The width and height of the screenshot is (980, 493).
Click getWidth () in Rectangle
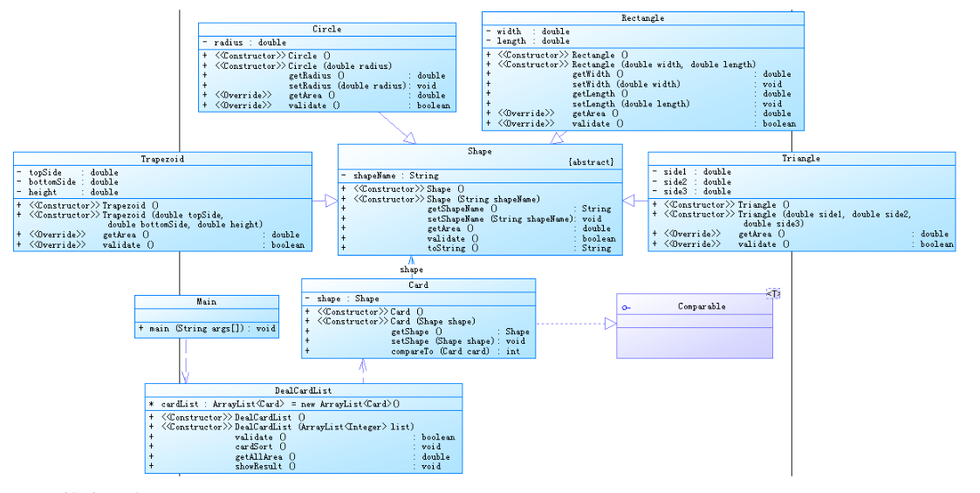[598, 73]
